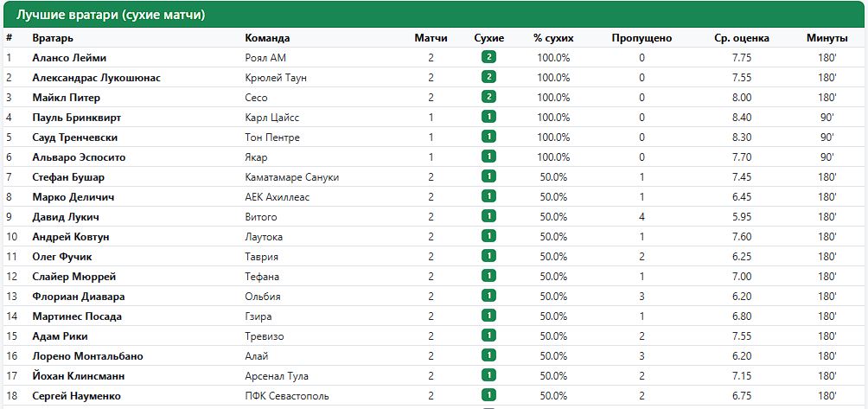Click the Минуты column header
The image size is (868, 409).
click(x=827, y=38)
